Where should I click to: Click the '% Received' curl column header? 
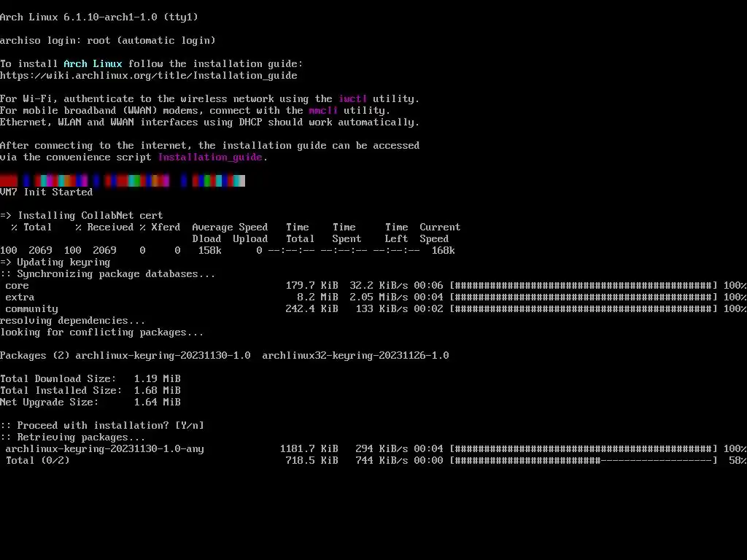coord(104,227)
